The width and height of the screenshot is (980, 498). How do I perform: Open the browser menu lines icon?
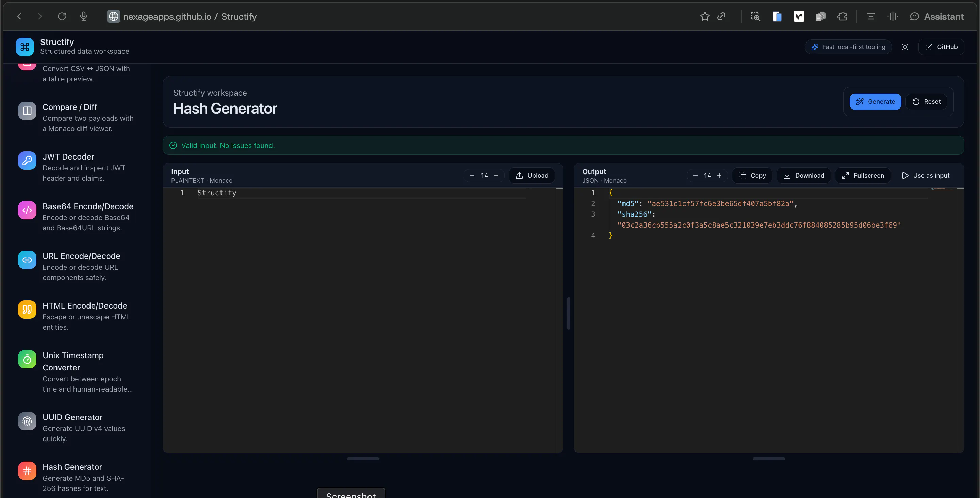(x=871, y=16)
